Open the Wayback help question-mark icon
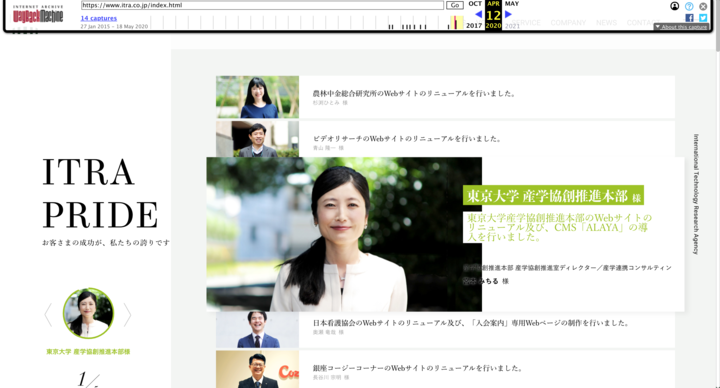 (689, 6)
